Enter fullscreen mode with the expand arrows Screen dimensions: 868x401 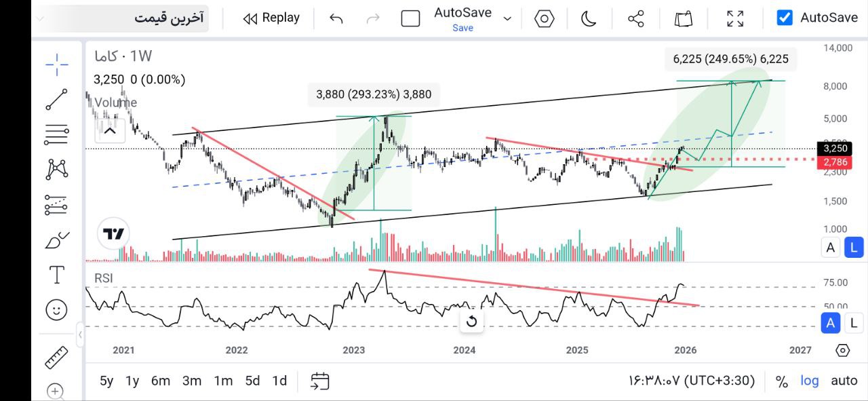click(x=735, y=18)
